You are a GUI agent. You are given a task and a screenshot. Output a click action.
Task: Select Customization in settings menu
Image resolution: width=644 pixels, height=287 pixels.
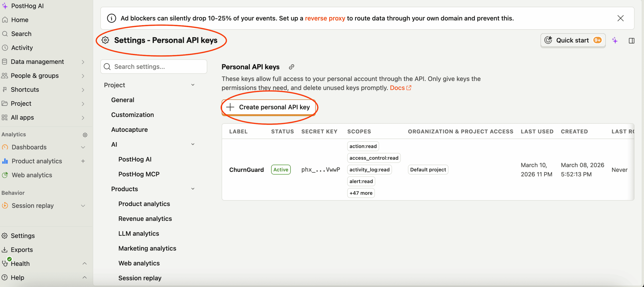pyautogui.click(x=132, y=115)
